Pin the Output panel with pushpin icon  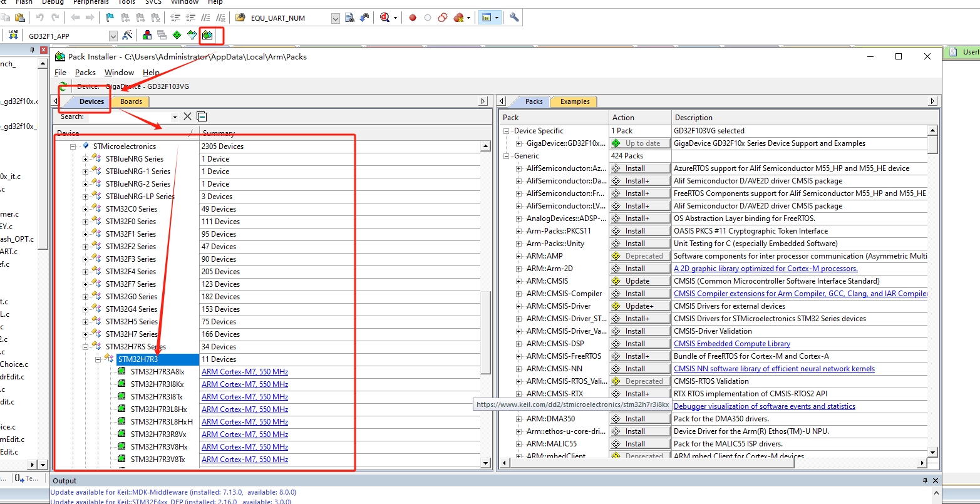tap(925, 481)
